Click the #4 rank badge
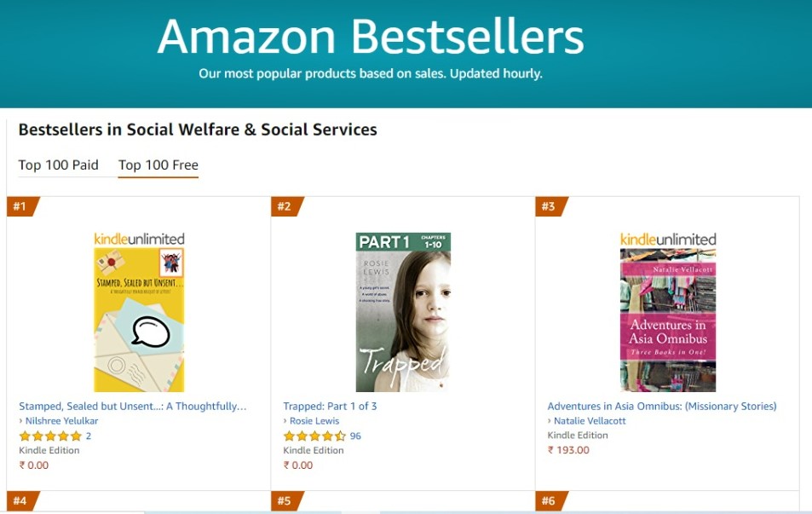Image resolution: width=812 pixels, height=514 pixels. click(20, 500)
